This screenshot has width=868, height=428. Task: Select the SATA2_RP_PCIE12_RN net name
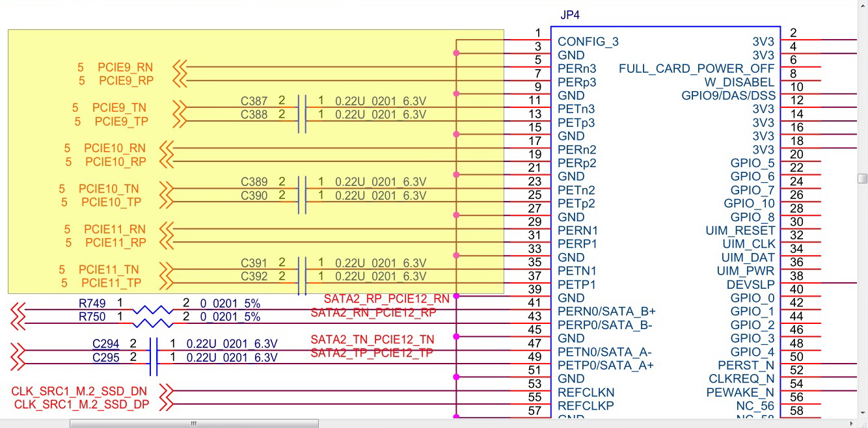point(387,299)
